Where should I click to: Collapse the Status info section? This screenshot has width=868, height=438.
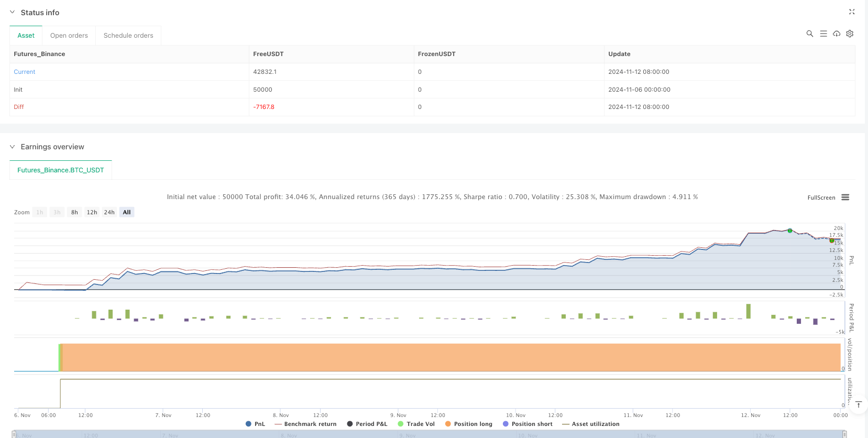click(13, 12)
